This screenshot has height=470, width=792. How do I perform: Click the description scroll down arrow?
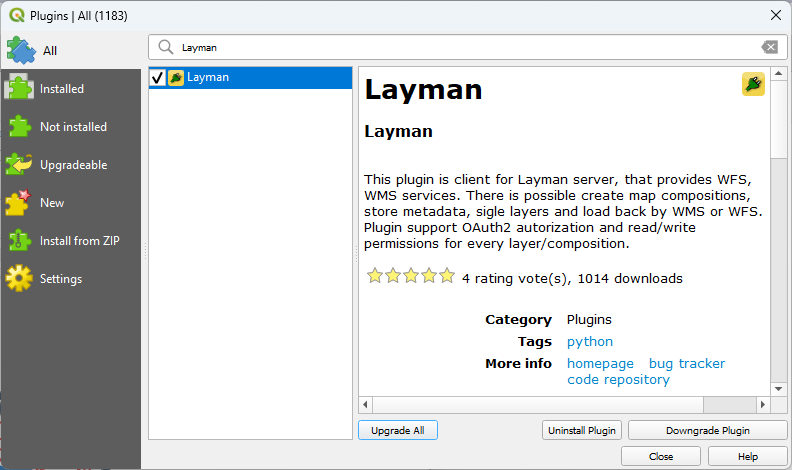point(778,389)
